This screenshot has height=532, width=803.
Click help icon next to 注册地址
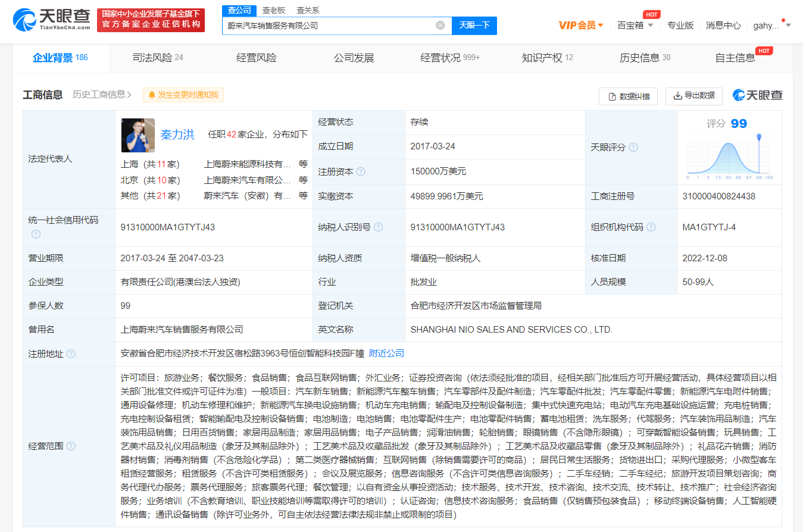click(x=71, y=353)
